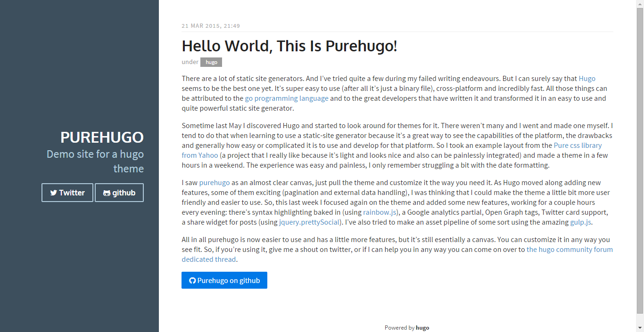Visit the rainbow.js link

click(380, 212)
